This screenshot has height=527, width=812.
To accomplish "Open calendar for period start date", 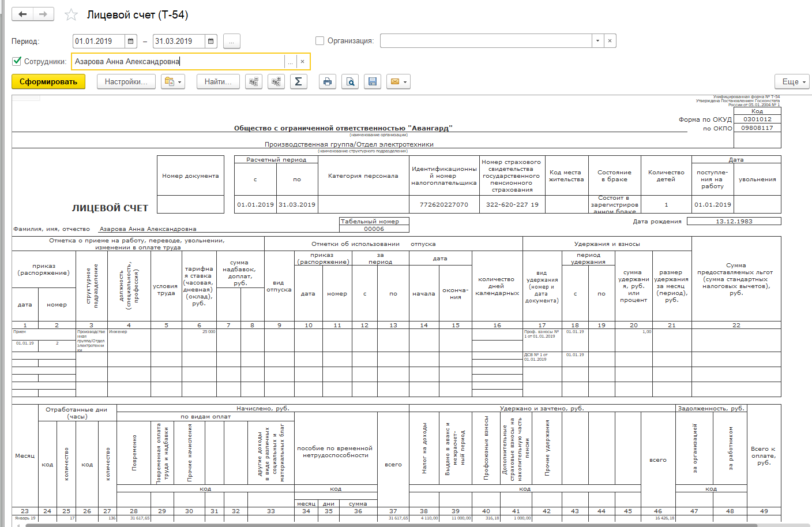I will pyautogui.click(x=131, y=42).
